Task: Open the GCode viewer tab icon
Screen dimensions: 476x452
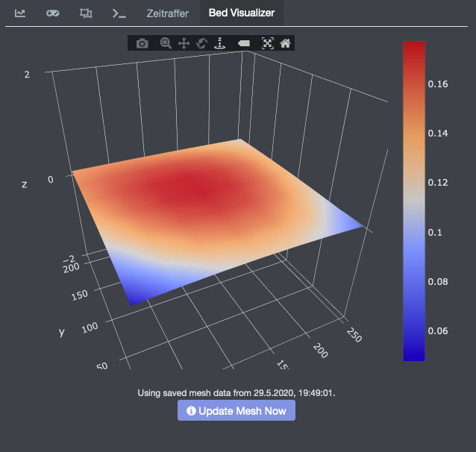Action: (x=86, y=13)
